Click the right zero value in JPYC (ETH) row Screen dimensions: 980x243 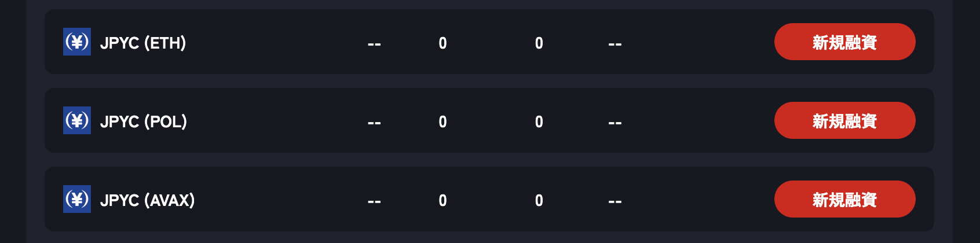[x=539, y=43]
